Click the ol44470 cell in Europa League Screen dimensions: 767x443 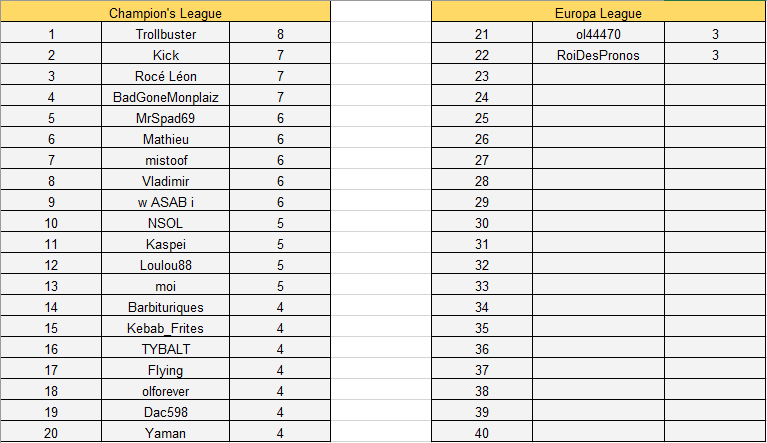pyautogui.click(x=598, y=34)
